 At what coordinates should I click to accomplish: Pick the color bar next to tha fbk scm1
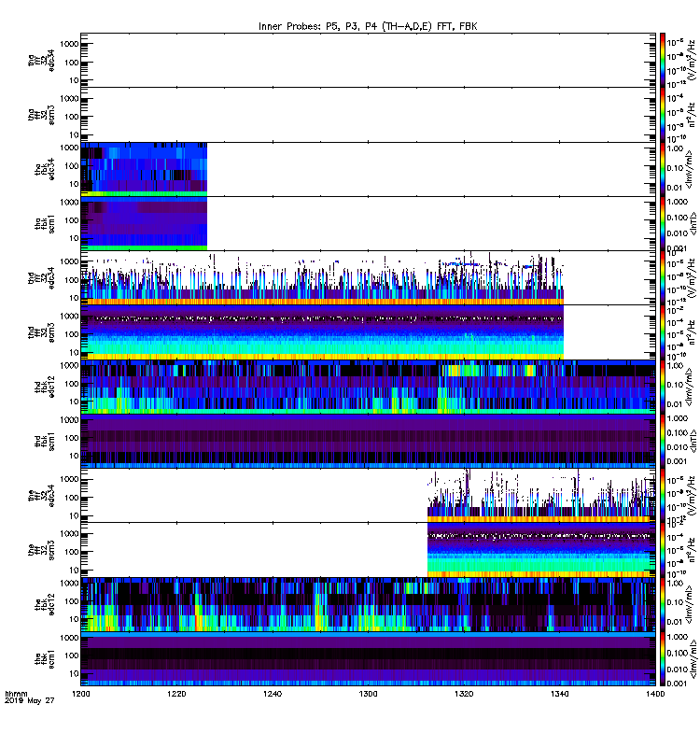663,224
